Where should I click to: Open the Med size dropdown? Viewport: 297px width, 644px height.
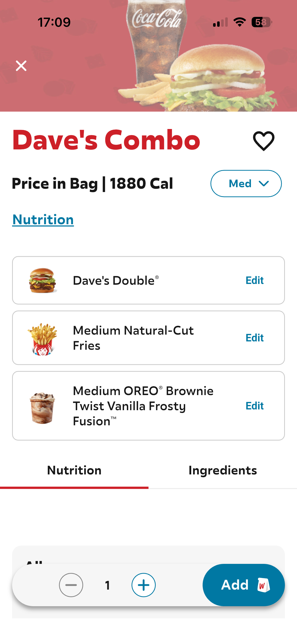246,183
